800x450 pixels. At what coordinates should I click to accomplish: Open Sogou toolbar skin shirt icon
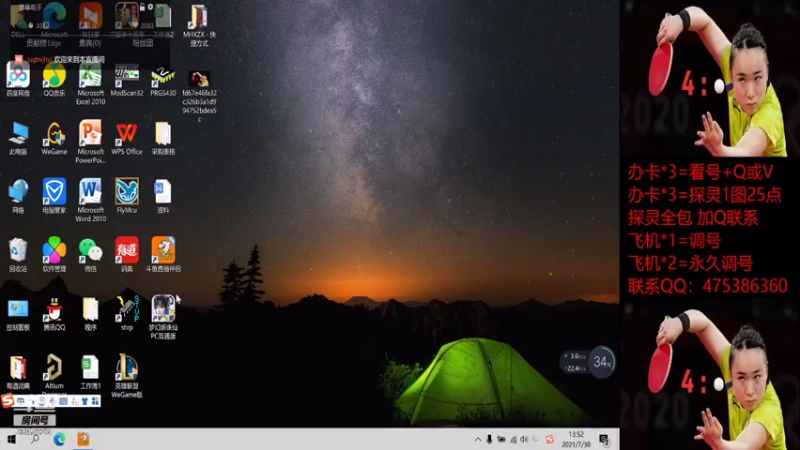click(x=85, y=402)
